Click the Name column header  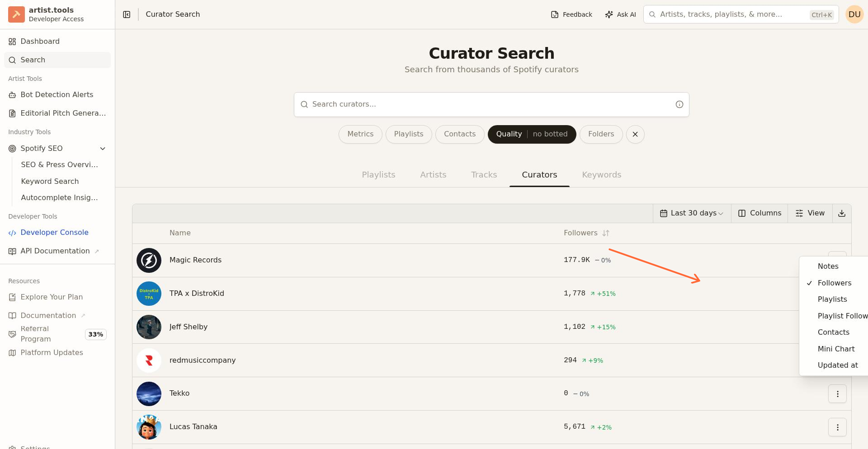(180, 233)
